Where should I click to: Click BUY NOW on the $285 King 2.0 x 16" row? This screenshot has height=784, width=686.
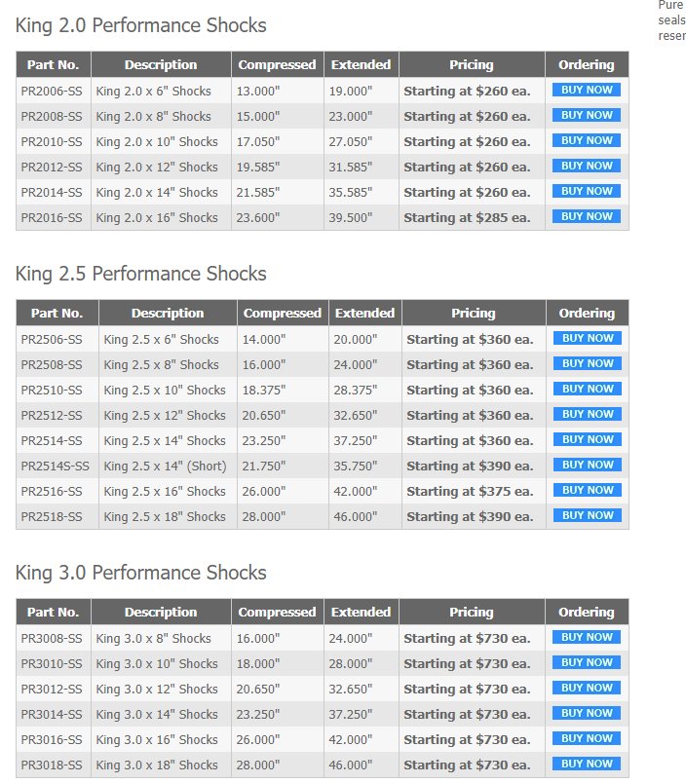(587, 216)
